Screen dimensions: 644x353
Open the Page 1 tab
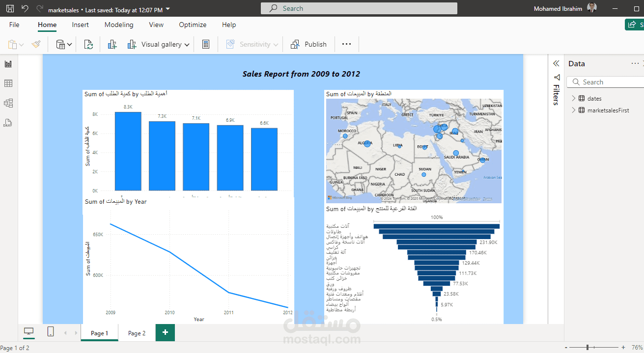pos(99,333)
